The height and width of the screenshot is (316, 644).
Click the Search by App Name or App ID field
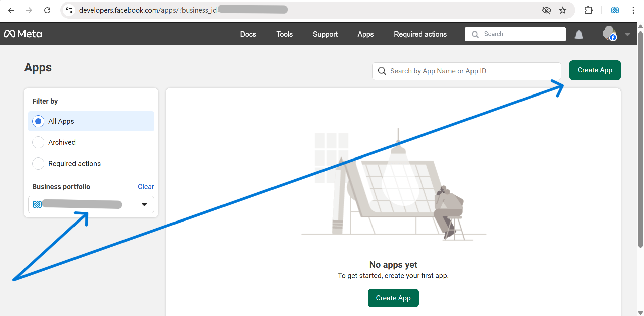(x=466, y=71)
